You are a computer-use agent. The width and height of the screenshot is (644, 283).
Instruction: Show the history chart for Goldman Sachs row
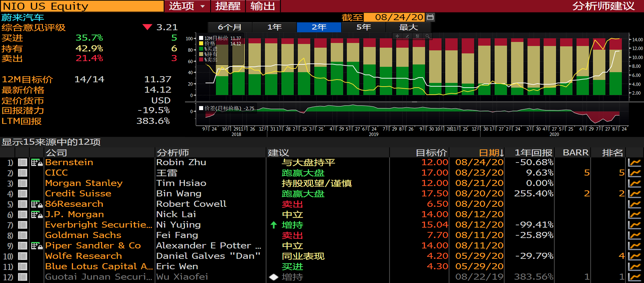[634, 236]
